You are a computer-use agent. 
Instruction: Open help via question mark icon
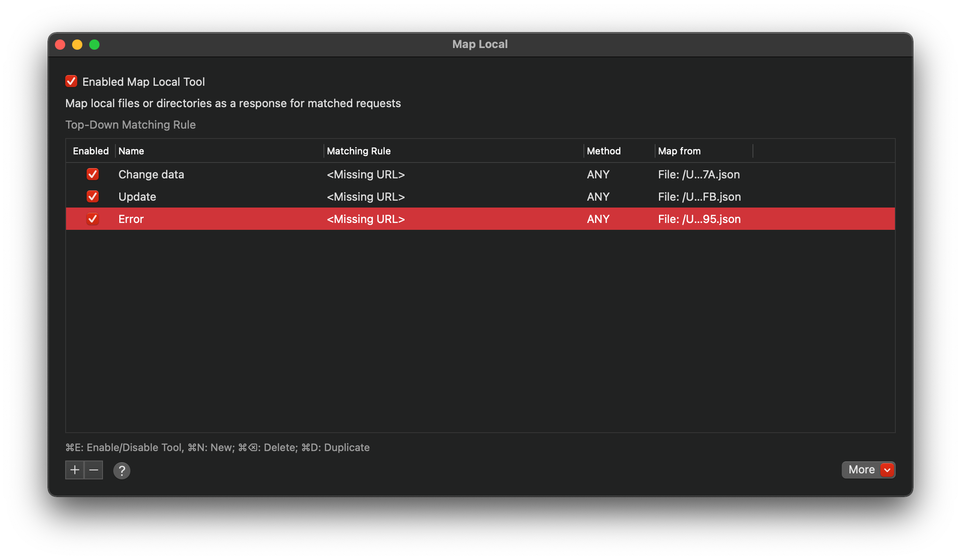click(x=122, y=471)
